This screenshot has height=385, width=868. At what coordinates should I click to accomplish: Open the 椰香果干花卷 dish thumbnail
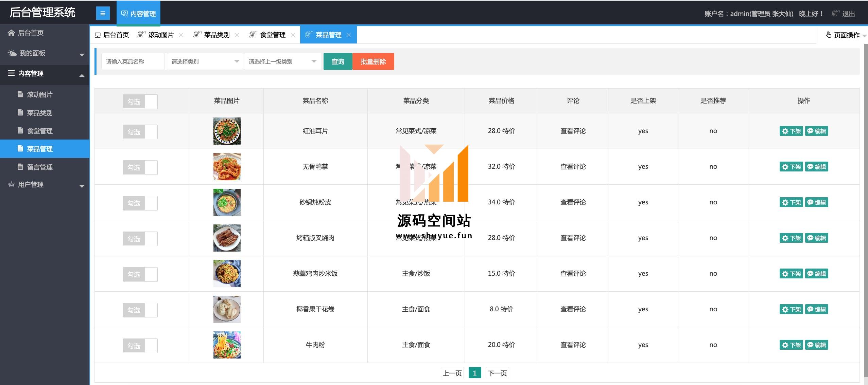227,309
